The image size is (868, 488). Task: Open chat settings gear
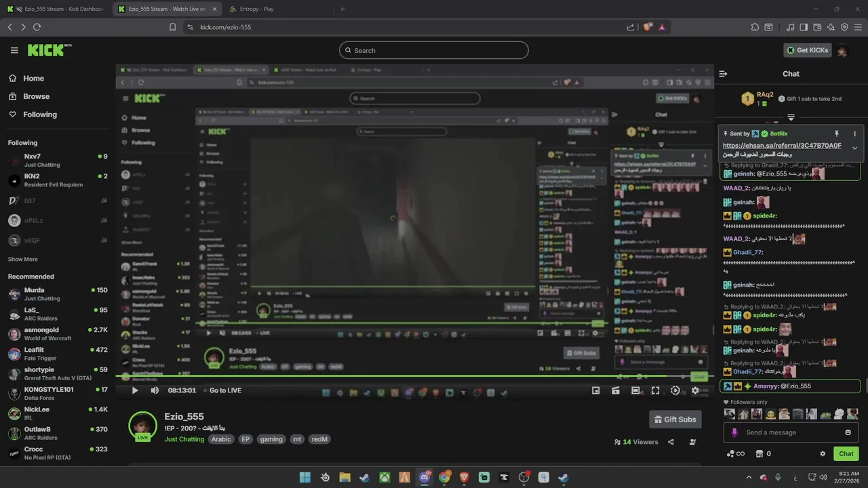[x=823, y=453]
